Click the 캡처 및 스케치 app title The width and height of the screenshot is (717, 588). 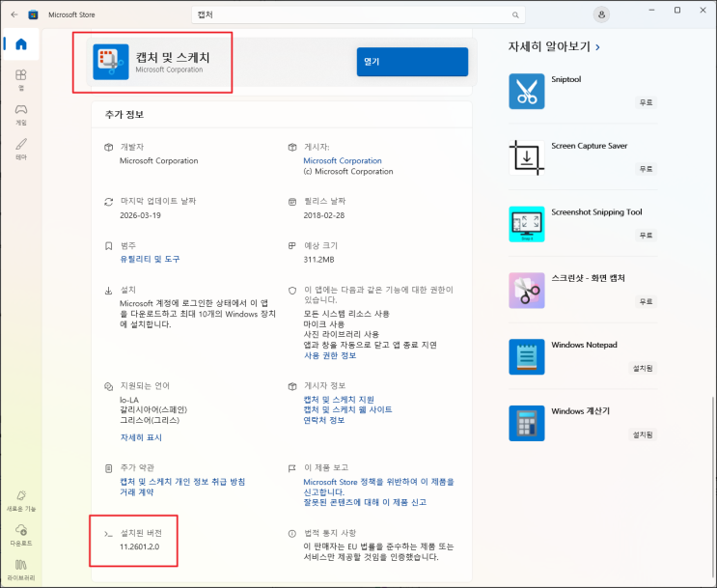tap(173, 57)
